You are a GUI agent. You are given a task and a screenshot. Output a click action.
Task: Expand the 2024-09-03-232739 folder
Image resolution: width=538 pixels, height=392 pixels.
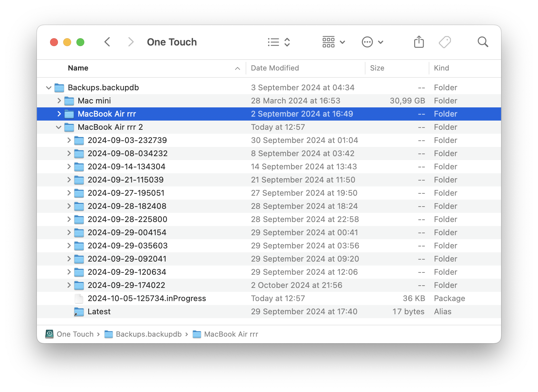[69, 140]
